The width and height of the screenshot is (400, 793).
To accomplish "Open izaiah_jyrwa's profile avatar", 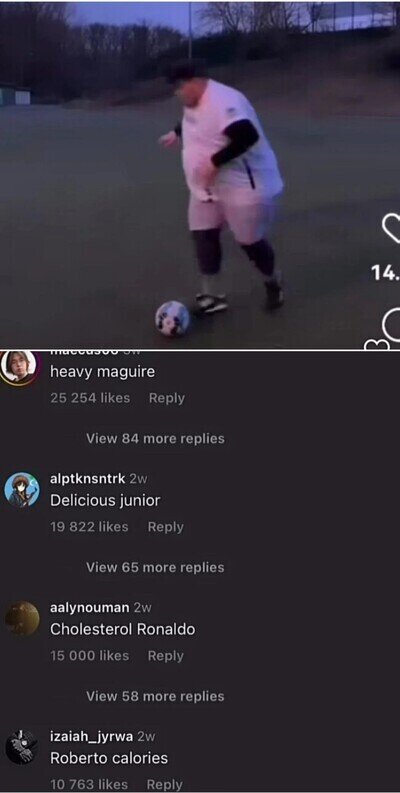I will click(22, 747).
